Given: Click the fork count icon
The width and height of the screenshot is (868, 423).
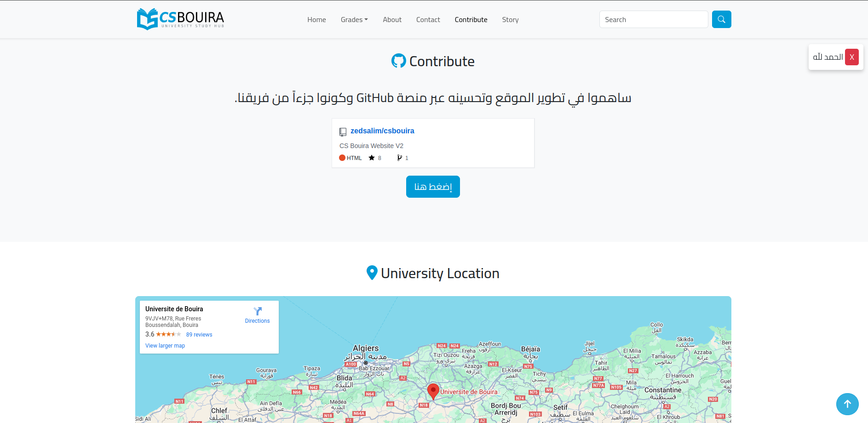Looking at the screenshot, I should [x=400, y=158].
